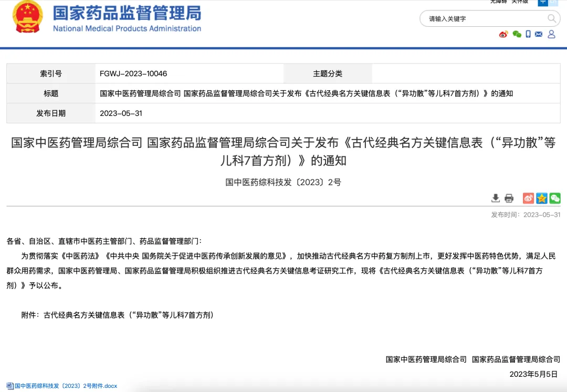Click the 附件：古代经典名方关键信息表 line
Screen dimensions: 567x392
coord(118,315)
